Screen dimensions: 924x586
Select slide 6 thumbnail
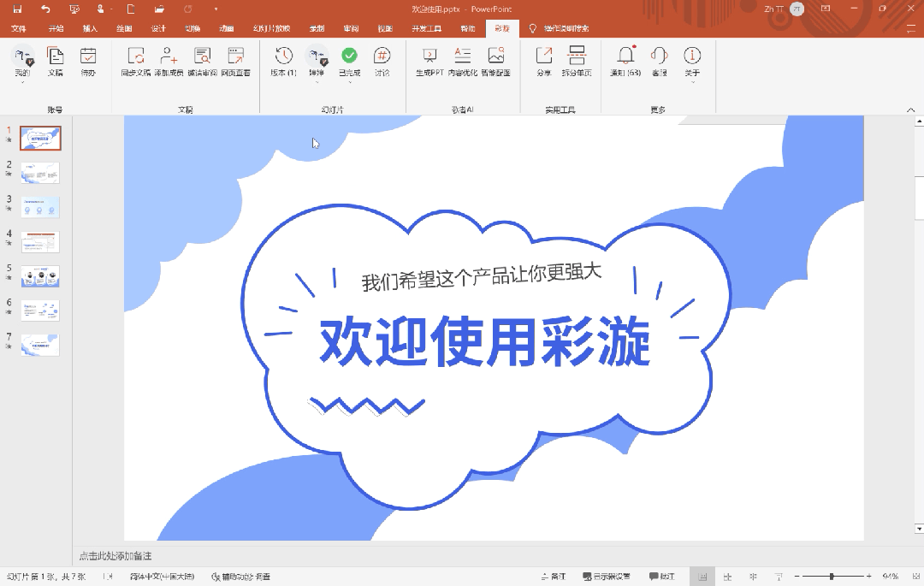[x=40, y=311]
